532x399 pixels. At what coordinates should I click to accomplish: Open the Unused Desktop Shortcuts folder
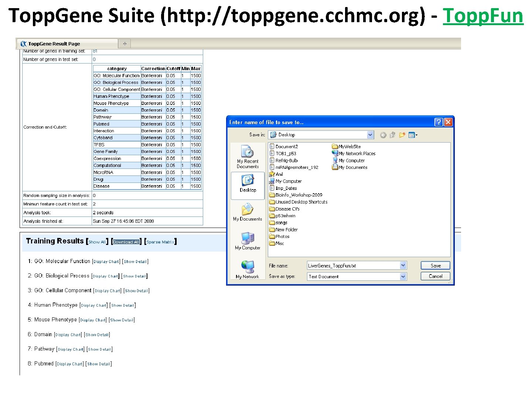coord(298,202)
